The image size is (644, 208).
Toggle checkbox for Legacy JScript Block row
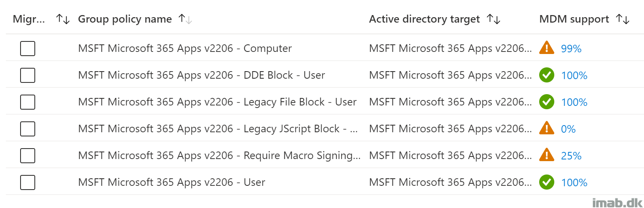coord(28,129)
